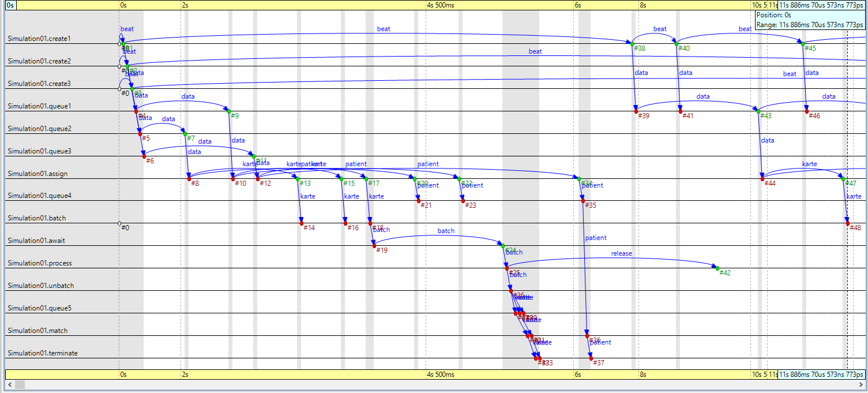Click the Simulation01.await axis label
868x393 pixels.
pyautogui.click(x=36, y=241)
